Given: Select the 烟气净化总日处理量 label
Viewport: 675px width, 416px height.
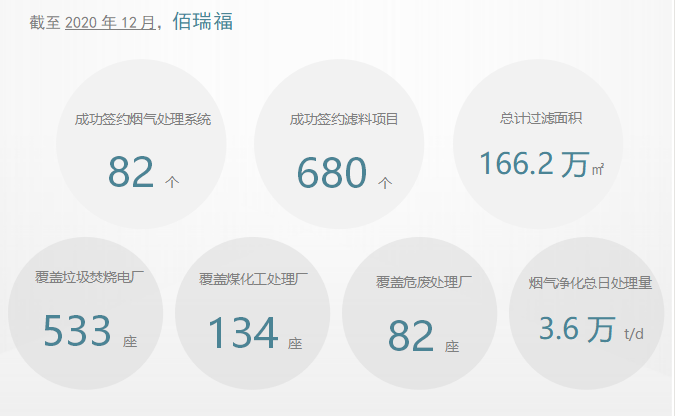Looking at the screenshot, I should pyautogui.click(x=590, y=283).
